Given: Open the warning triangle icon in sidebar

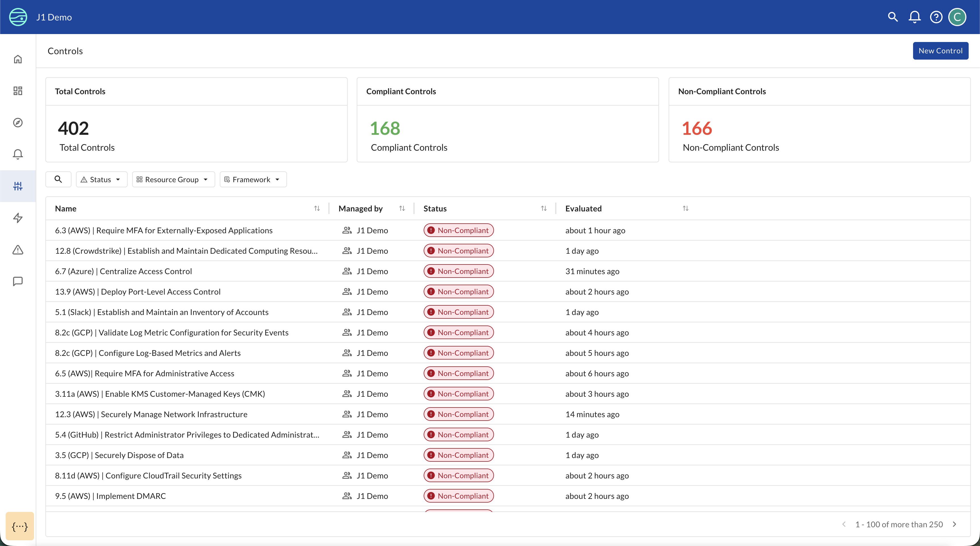Looking at the screenshot, I should pos(18,250).
